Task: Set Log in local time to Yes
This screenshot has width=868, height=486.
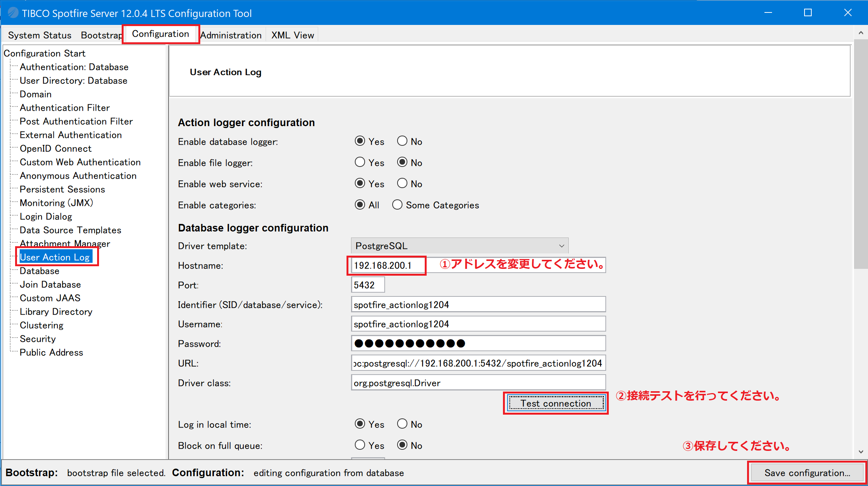Action: tap(360, 424)
